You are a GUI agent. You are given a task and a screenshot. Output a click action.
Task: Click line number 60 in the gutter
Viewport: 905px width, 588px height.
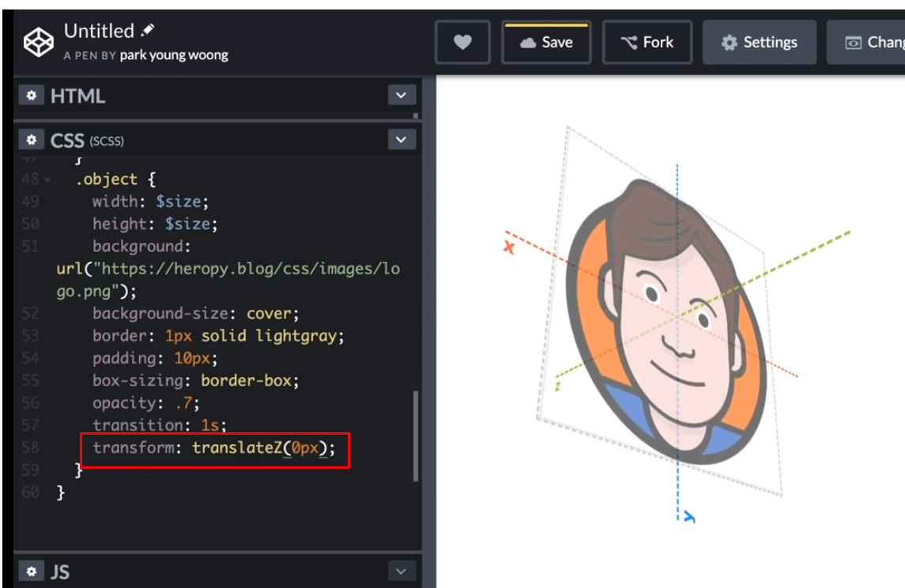pos(30,492)
